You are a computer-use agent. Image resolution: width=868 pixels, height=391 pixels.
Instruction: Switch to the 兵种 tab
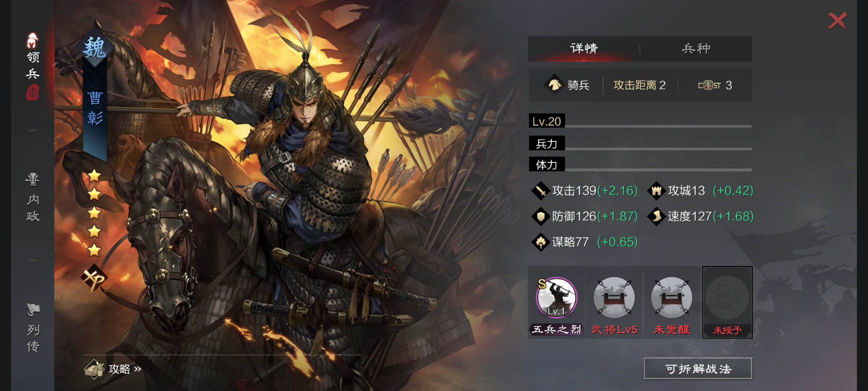pyautogui.click(x=696, y=49)
